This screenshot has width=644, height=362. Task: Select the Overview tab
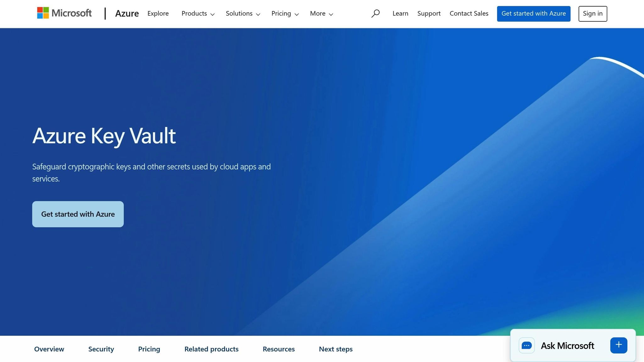pos(49,349)
